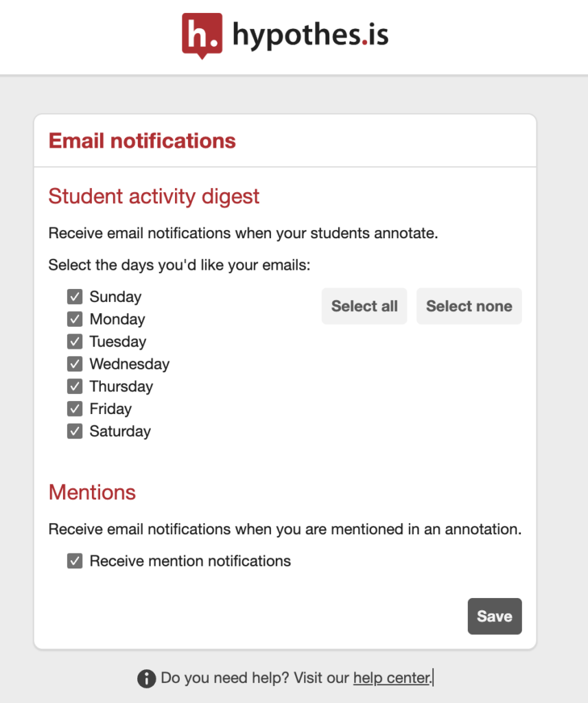Disable Wednesday email digest checkbox
Screen dimensions: 588x703
click(75, 364)
